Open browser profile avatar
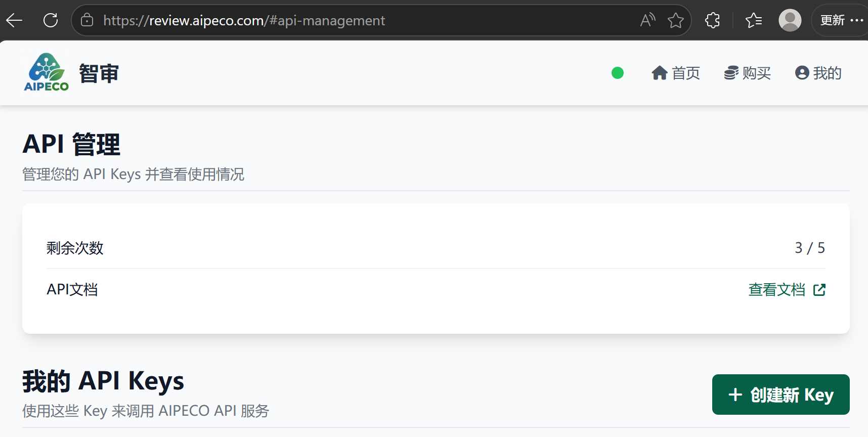The image size is (868, 437). click(x=790, y=20)
